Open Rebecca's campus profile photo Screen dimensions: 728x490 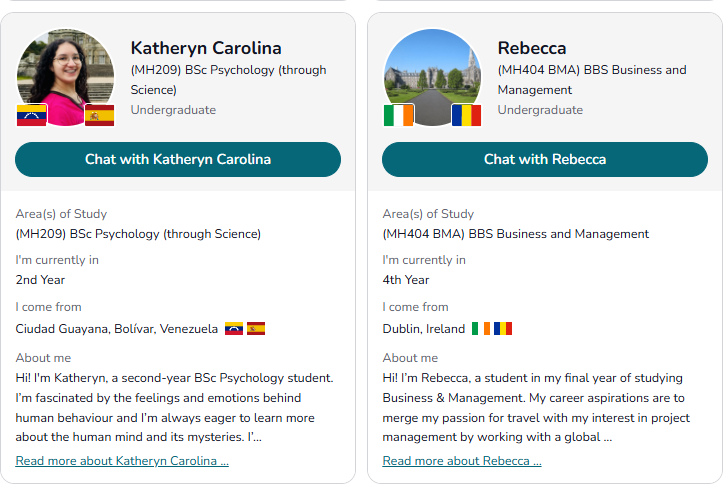point(432,78)
